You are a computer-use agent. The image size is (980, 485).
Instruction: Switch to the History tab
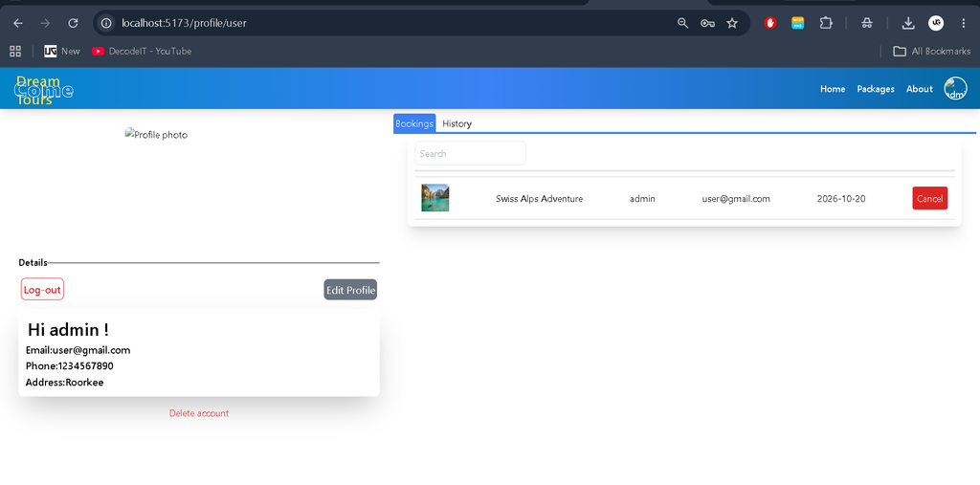pos(457,123)
